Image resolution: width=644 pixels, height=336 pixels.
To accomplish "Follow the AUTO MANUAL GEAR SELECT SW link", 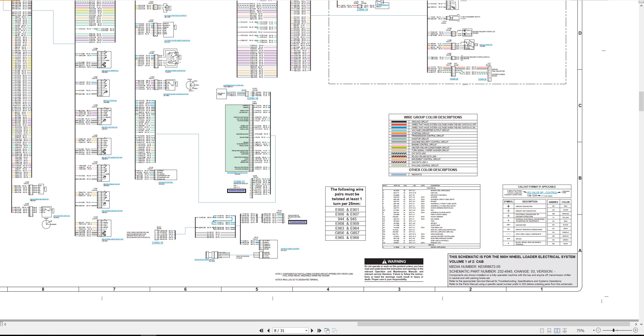I will [176, 94].
